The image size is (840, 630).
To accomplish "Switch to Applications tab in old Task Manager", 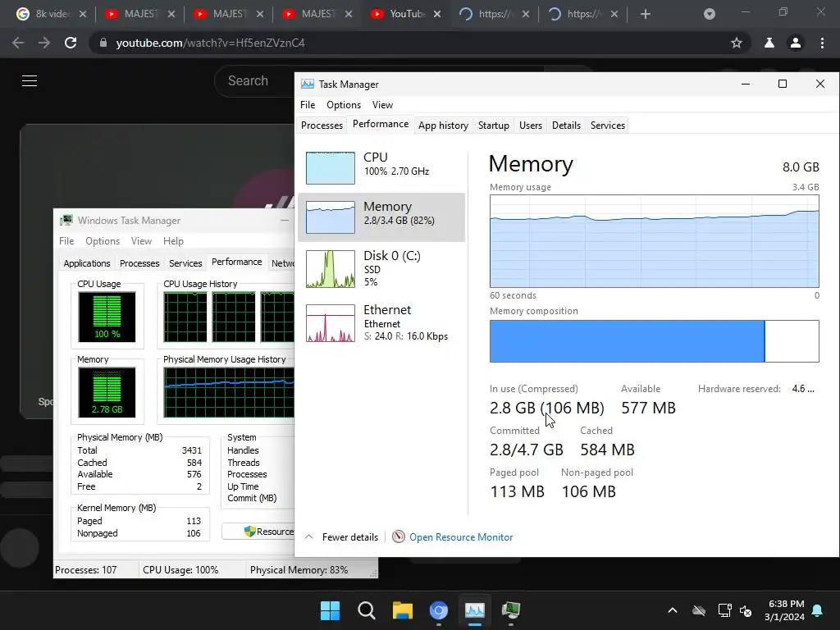I will tap(87, 263).
